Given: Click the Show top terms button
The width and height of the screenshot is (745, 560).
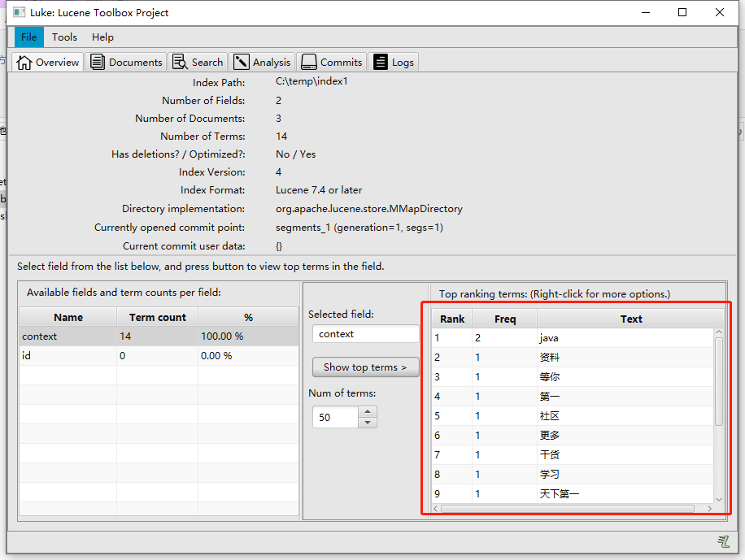Looking at the screenshot, I should pyautogui.click(x=365, y=367).
